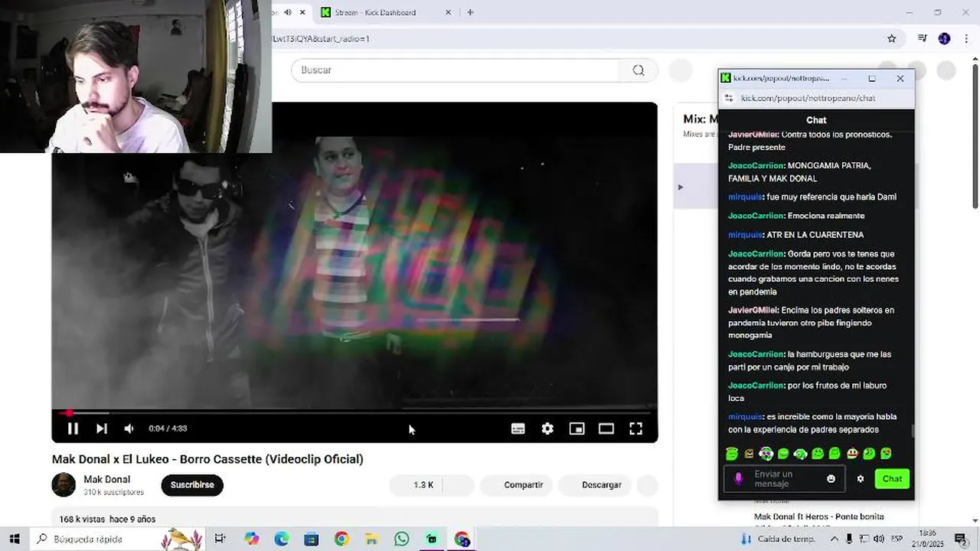Seek on the red video progress bar

354,412
